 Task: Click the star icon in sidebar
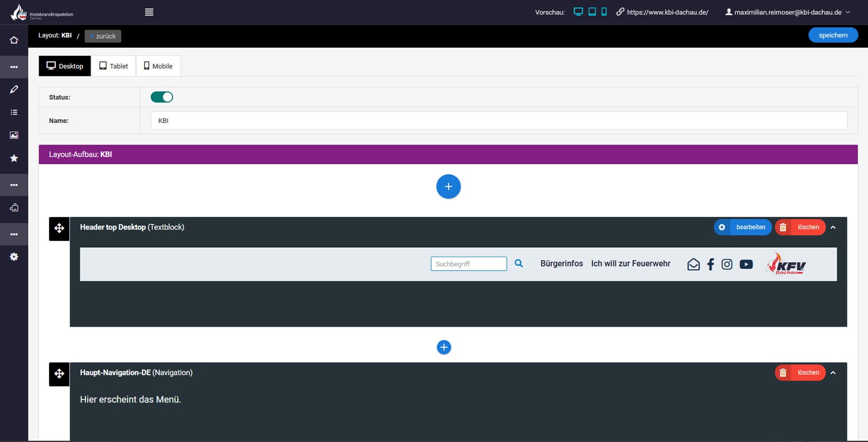14,158
